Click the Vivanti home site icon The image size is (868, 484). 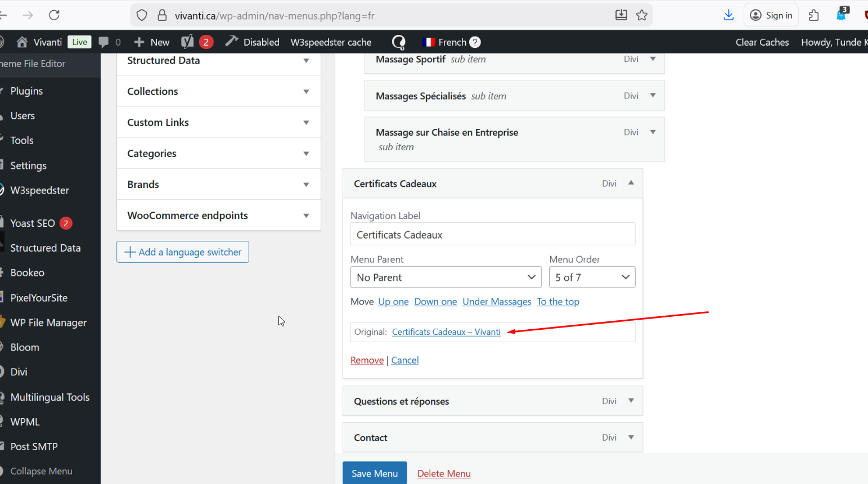(22, 42)
